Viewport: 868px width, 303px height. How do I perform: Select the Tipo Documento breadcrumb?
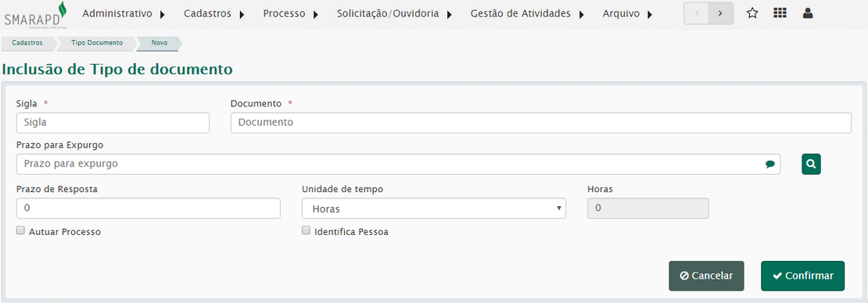point(97,43)
